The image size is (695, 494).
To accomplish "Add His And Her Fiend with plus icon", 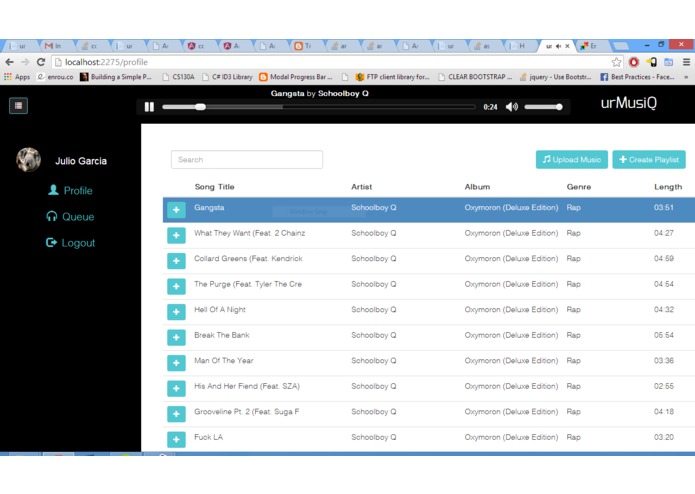I will click(176, 389).
